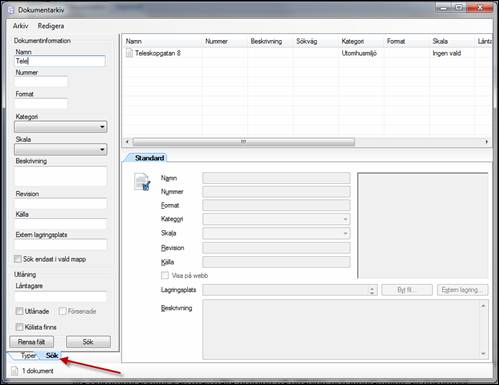Click the Format search input field
The image size is (499, 385).
41,104
